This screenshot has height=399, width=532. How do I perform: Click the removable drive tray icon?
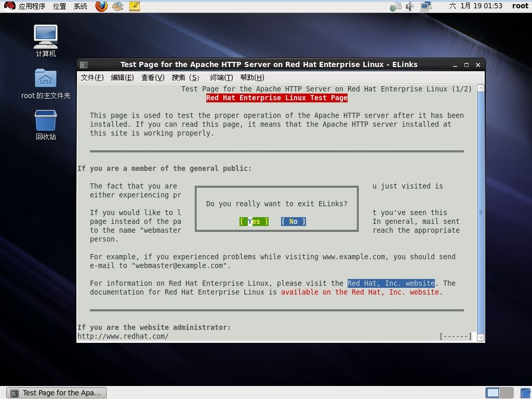[395, 6]
